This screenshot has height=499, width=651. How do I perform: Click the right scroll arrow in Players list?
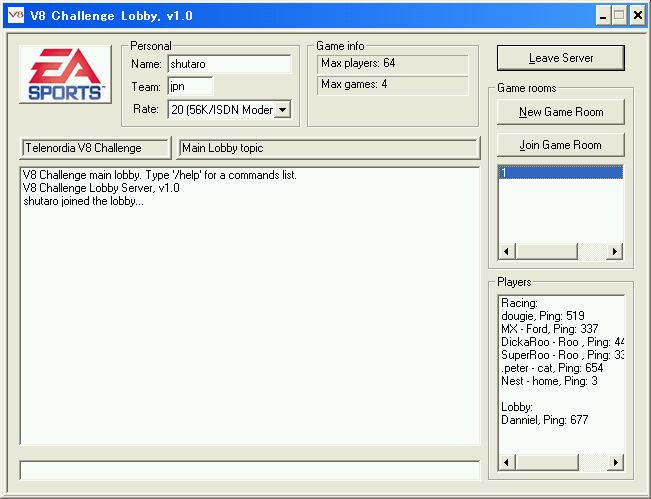(x=615, y=462)
